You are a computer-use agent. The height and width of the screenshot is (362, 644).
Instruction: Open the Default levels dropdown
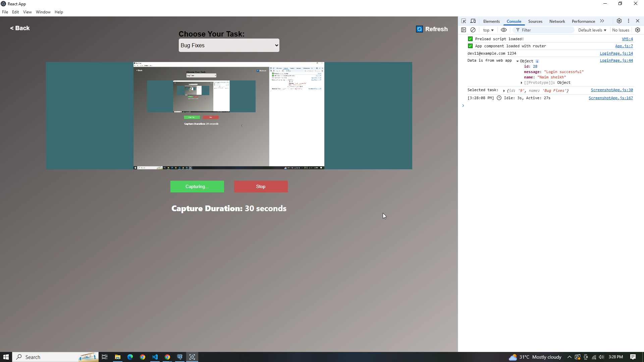coord(592,30)
